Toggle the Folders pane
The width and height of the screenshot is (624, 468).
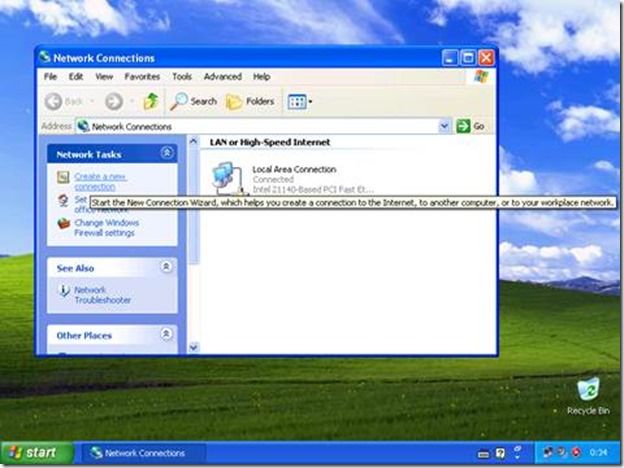click(250, 101)
